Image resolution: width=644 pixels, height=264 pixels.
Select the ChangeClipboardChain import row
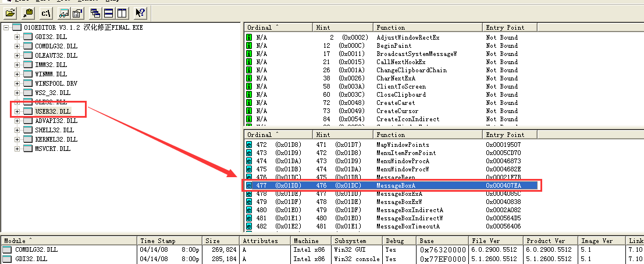point(392,71)
